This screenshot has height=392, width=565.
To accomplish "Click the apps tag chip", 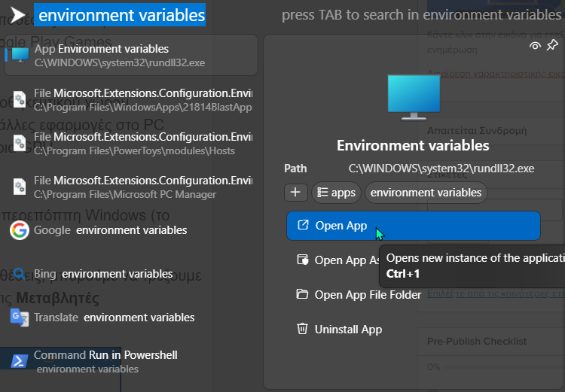I will pos(336,193).
